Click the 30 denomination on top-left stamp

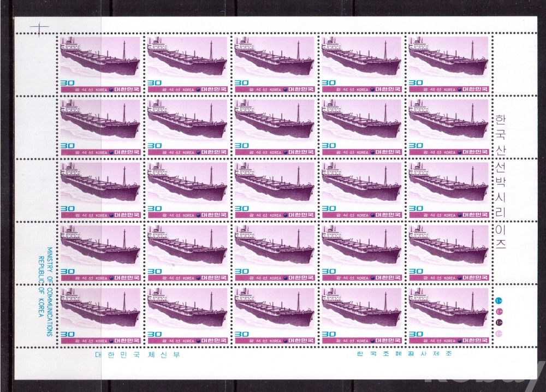click(x=67, y=83)
